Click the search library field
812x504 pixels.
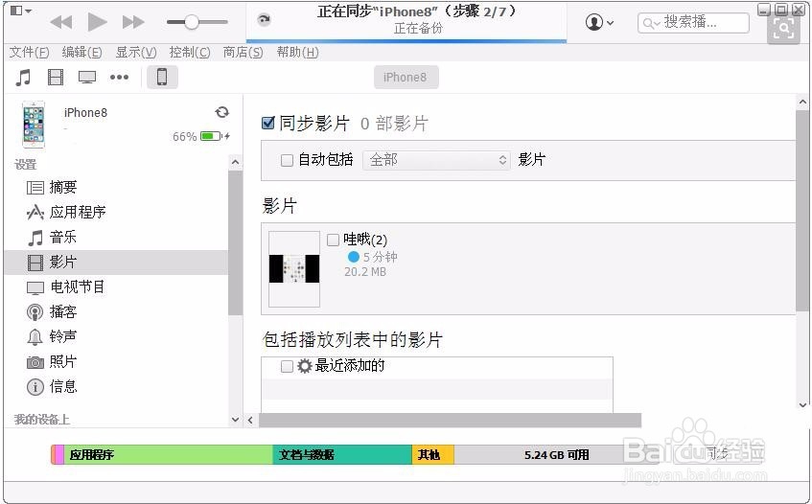(x=693, y=23)
